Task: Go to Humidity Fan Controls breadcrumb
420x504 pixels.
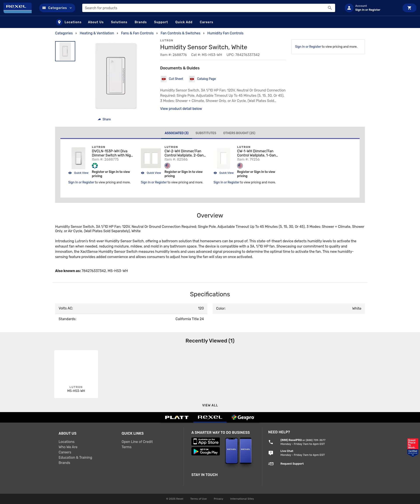Action: click(225, 33)
